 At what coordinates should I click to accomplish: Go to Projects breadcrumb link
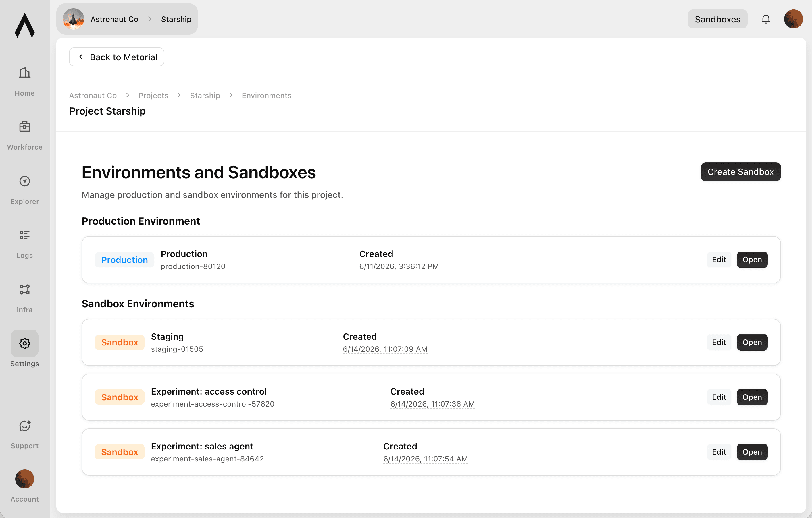153,95
